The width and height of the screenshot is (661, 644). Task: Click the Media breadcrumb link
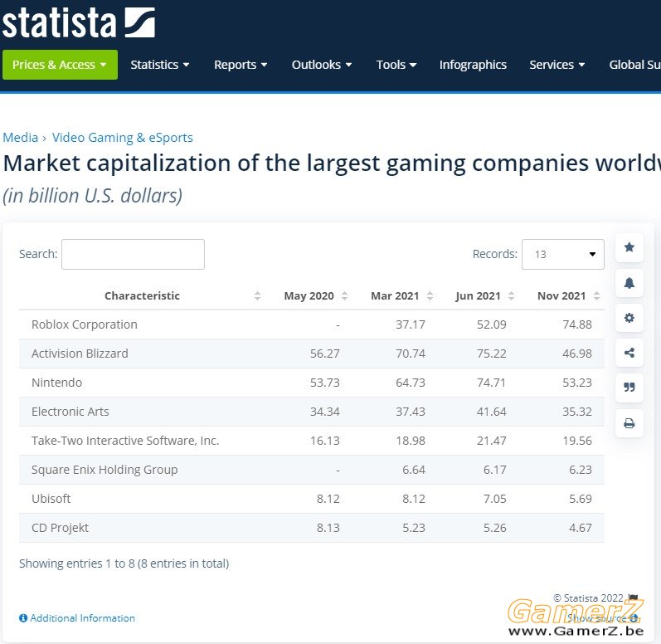pyautogui.click(x=20, y=138)
